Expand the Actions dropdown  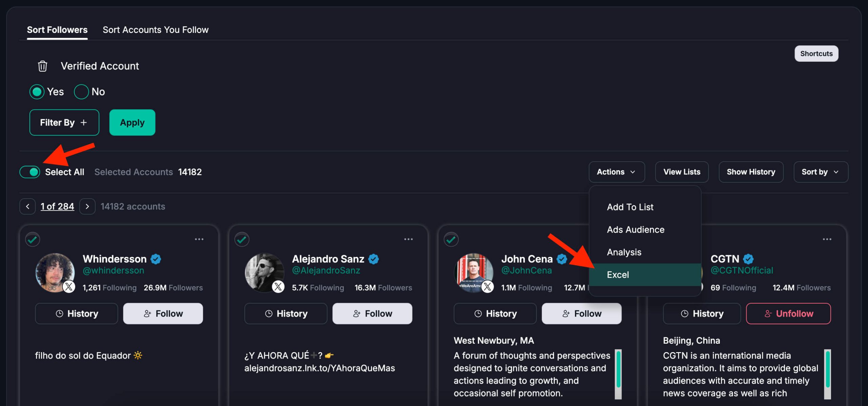(x=616, y=172)
